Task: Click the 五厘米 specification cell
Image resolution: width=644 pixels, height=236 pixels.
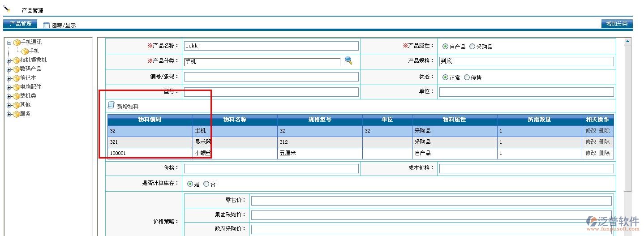Action: [320, 153]
